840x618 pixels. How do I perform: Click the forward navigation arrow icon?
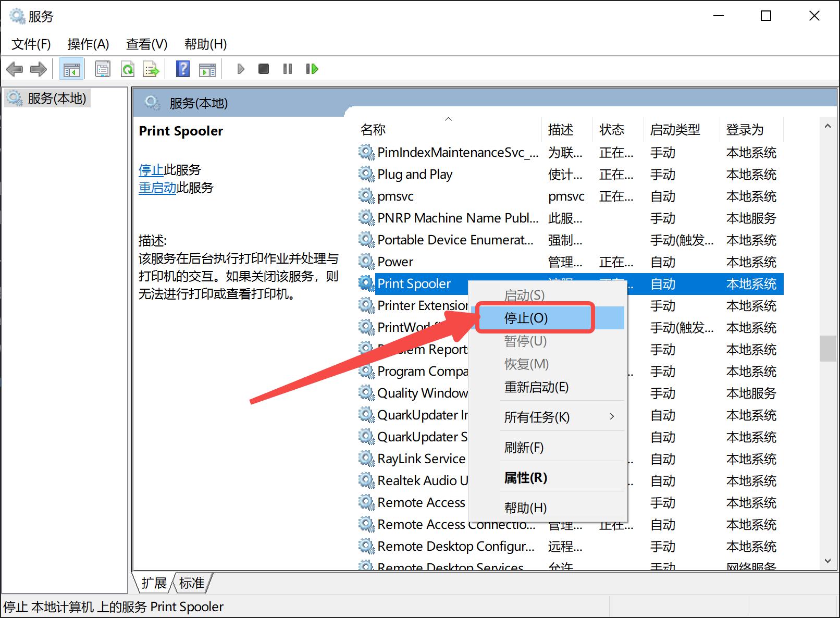pos(38,69)
